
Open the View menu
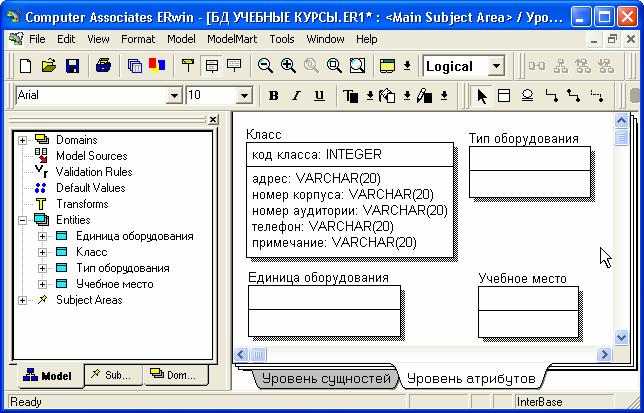98,39
